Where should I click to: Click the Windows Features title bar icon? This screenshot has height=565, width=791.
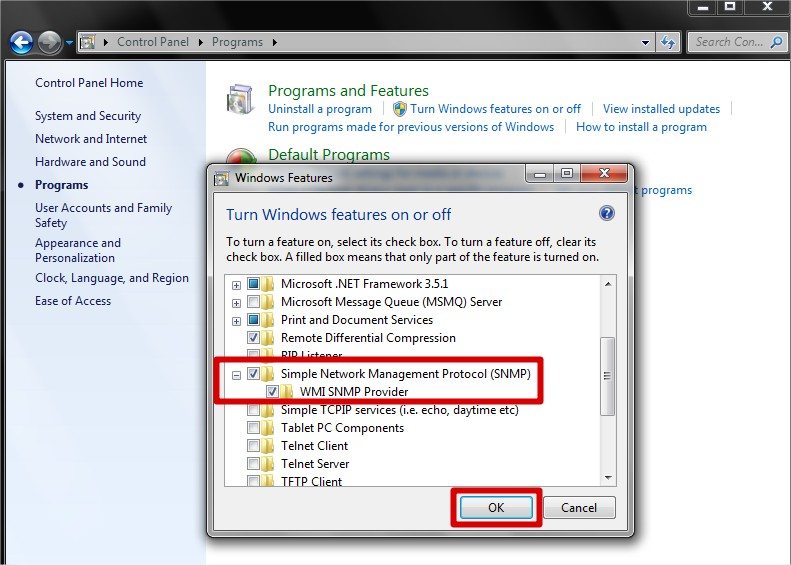(x=222, y=178)
